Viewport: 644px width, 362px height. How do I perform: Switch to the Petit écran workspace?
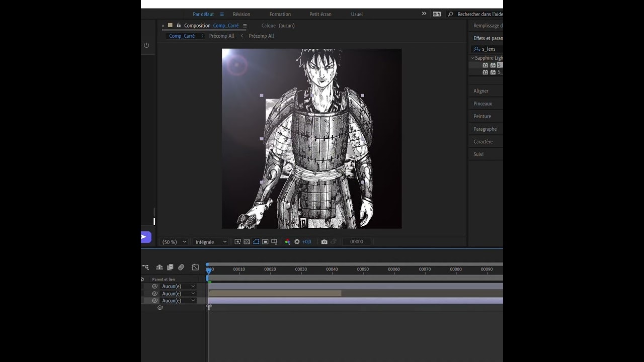[320, 14]
